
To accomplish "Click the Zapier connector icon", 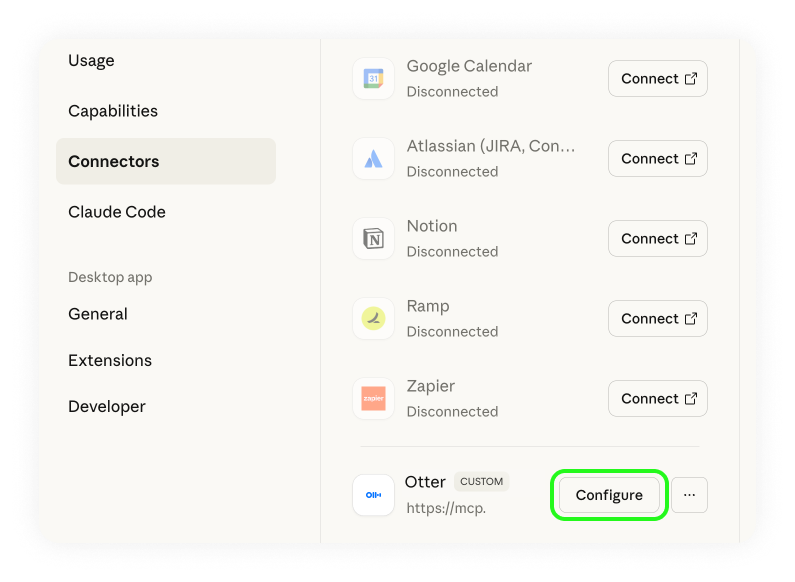I will tap(373, 399).
